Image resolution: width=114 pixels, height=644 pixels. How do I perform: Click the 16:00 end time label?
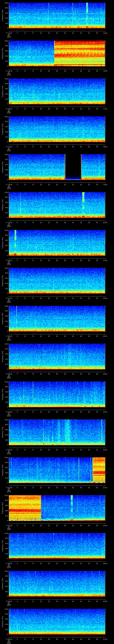pyautogui.click(x=105, y=71)
